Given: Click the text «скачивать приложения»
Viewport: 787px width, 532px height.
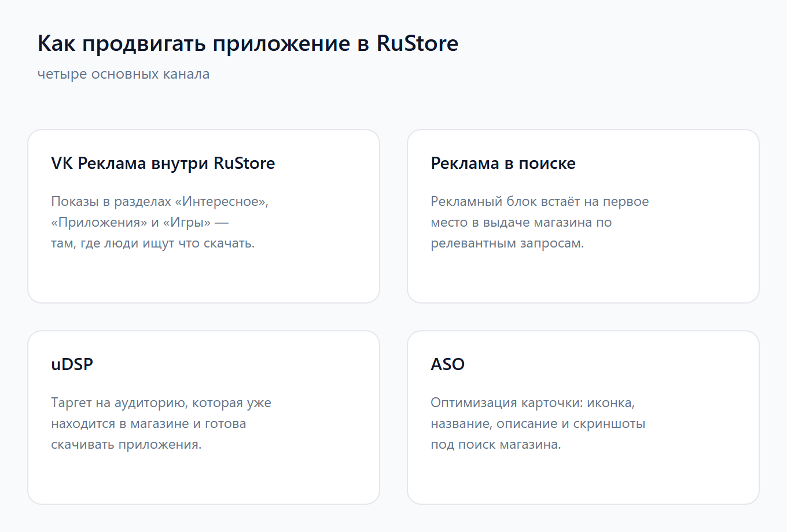Looking at the screenshot, I should coord(125,445).
